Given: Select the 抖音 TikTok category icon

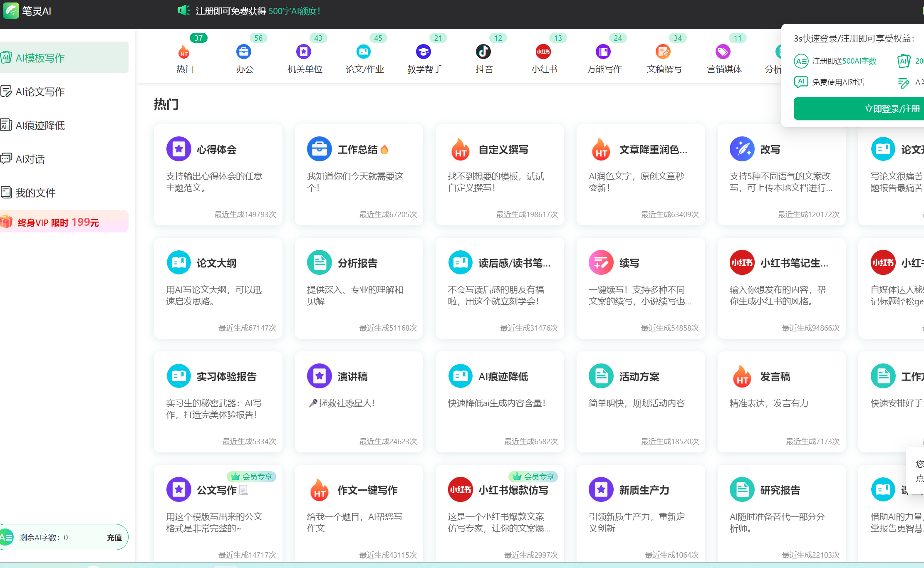Looking at the screenshot, I should click(483, 52).
